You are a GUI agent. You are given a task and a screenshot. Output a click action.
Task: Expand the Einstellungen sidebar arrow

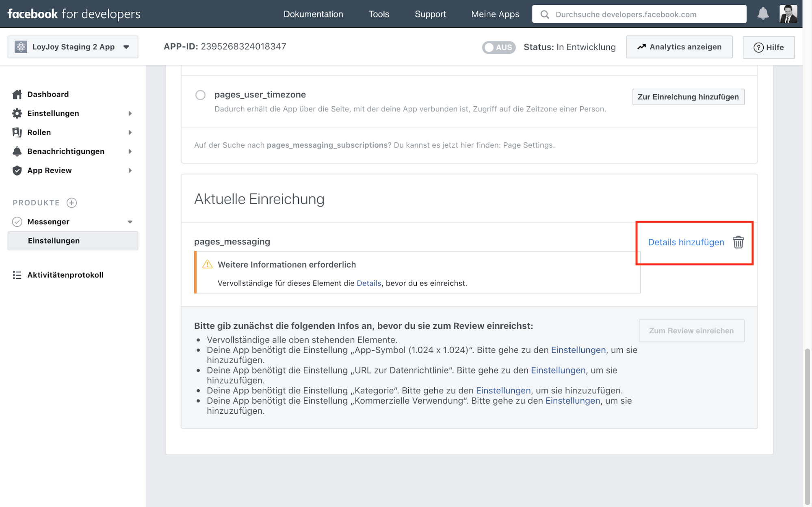point(130,114)
